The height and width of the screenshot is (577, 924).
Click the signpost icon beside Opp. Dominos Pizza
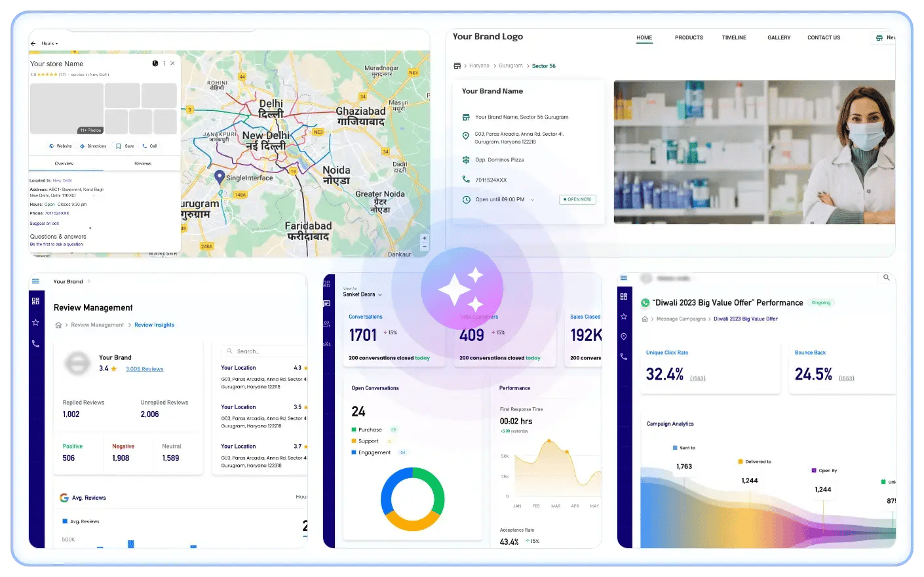pos(466,160)
